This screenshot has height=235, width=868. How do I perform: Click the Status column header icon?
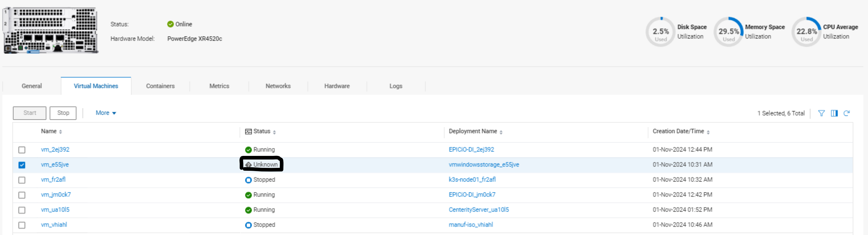point(248,131)
